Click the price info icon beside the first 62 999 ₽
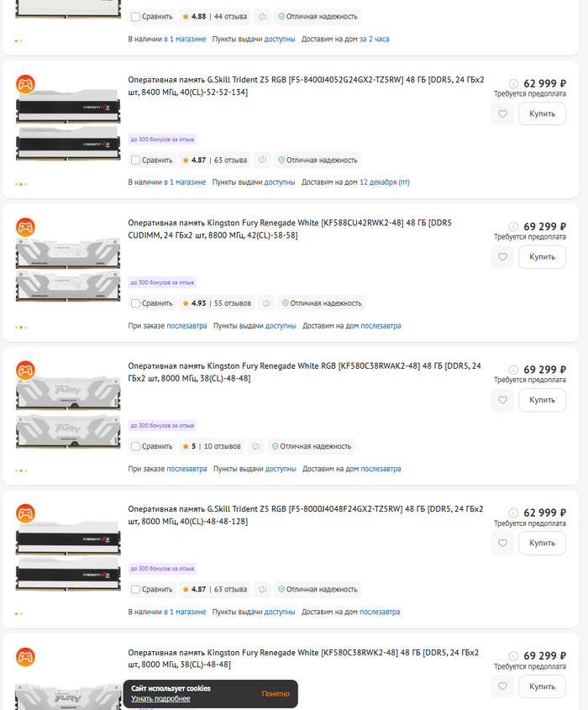588x710 pixels. pos(513,83)
